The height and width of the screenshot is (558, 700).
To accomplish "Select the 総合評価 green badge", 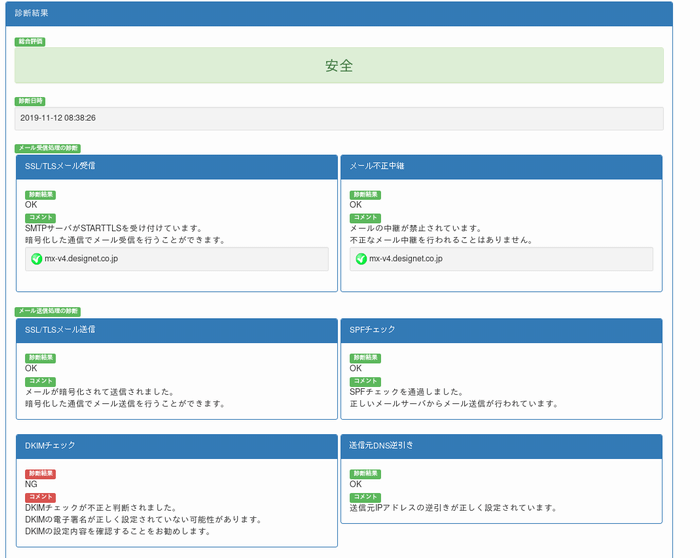I will pyautogui.click(x=30, y=42).
